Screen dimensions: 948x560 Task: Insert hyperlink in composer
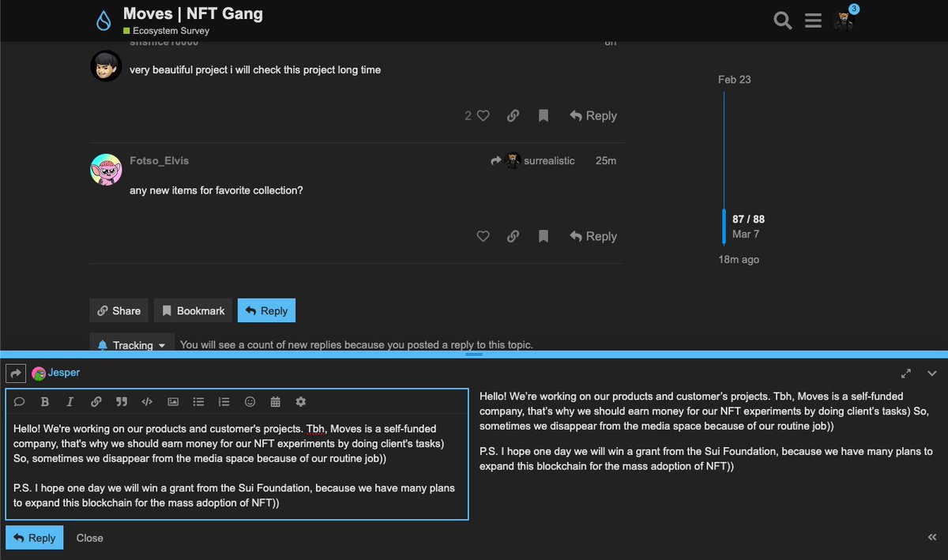[96, 402]
